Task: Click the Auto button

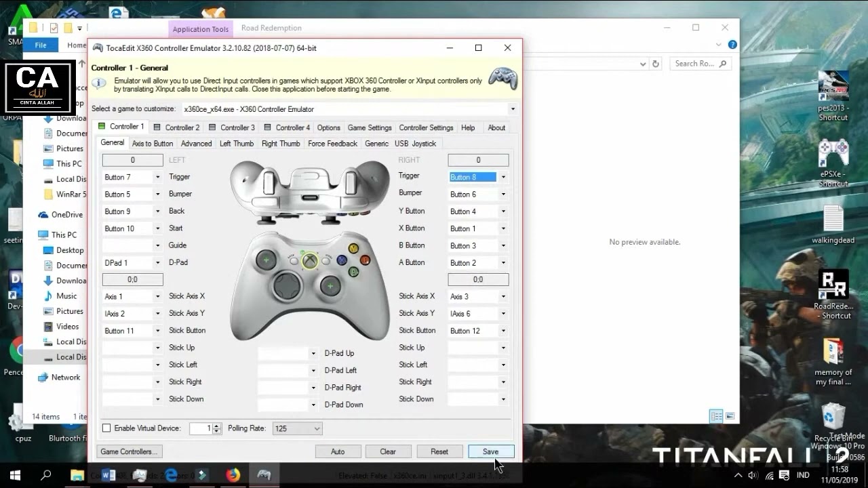Action: pyautogui.click(x=338, y=451)
